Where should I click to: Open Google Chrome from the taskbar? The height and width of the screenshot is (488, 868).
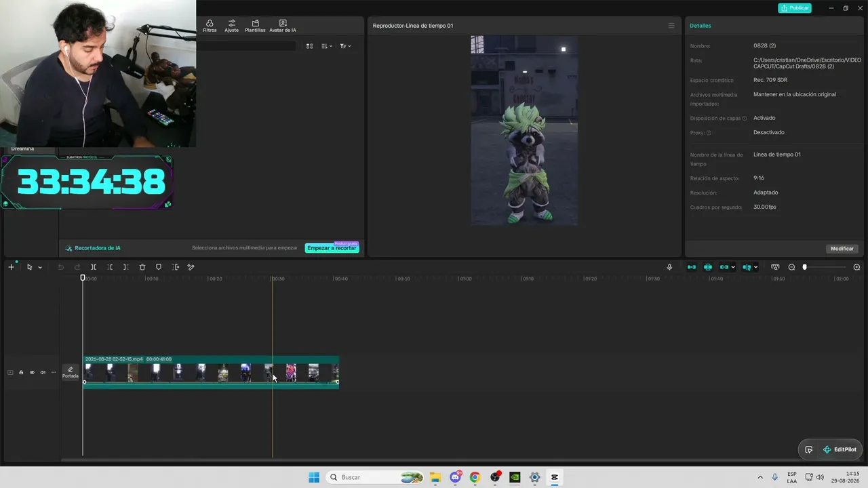click(475, 477)
